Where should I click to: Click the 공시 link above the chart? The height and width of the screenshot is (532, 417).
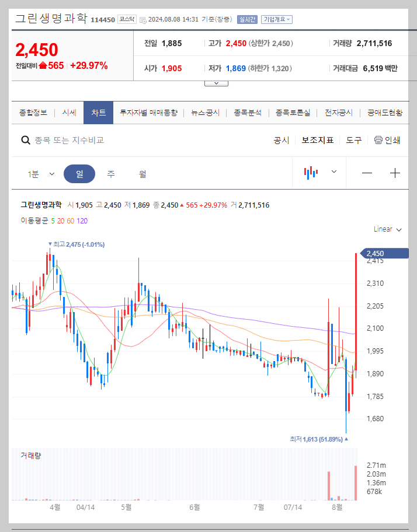tap(281, 140)
